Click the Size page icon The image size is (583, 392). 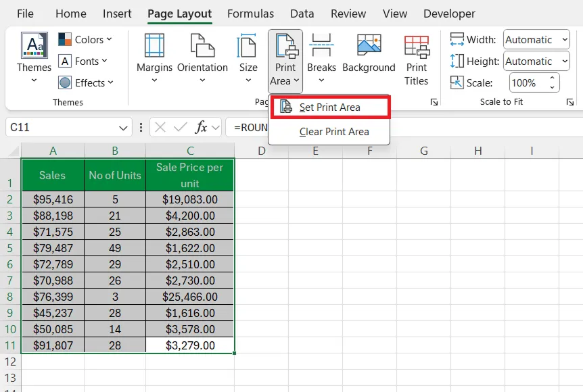pyautogui.click(x=248, y=46)
